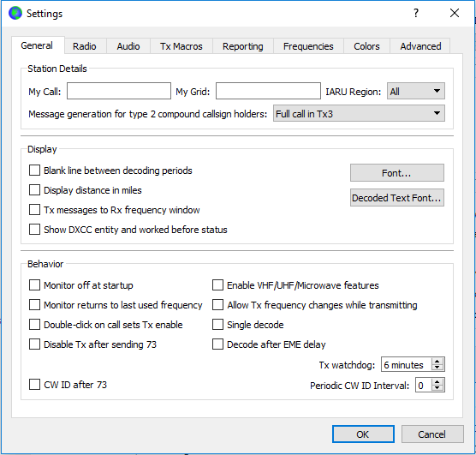
Task: Focus the My Call input field
Action: (119, 91)
